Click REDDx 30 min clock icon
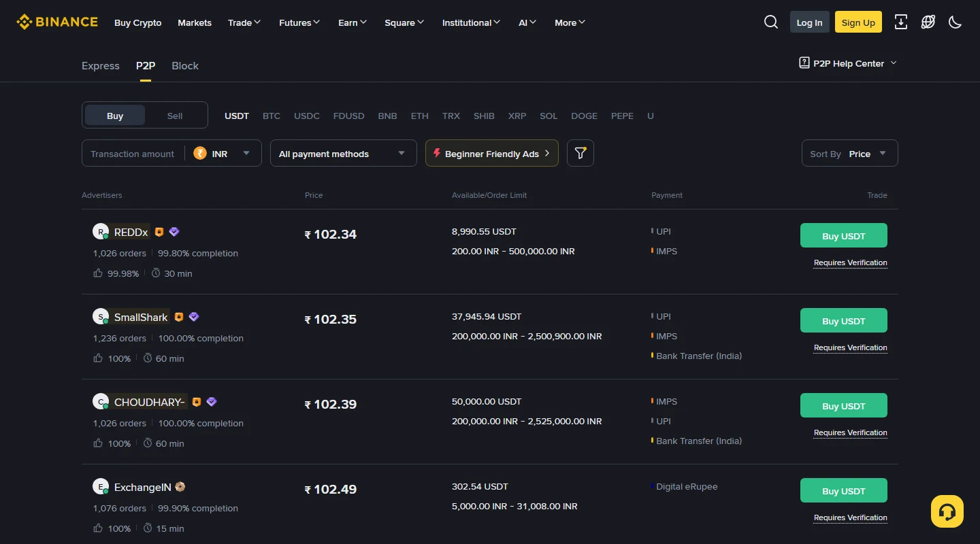Viewport: 980px width, 544px height. pyautogui.click(x=156, y=273)
